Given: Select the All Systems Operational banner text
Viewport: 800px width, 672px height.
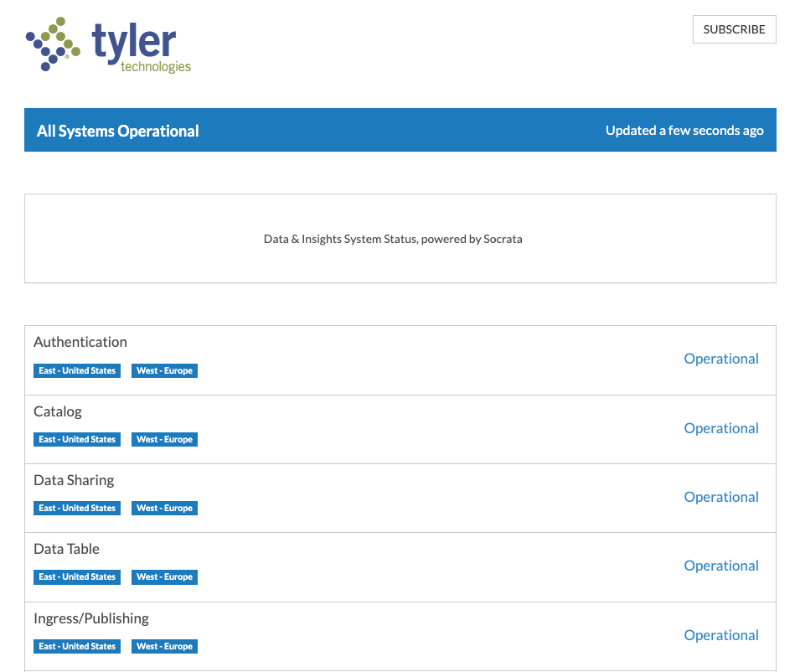Looking at the screenshot, I should pyautogui.click(x=118, y=132).
